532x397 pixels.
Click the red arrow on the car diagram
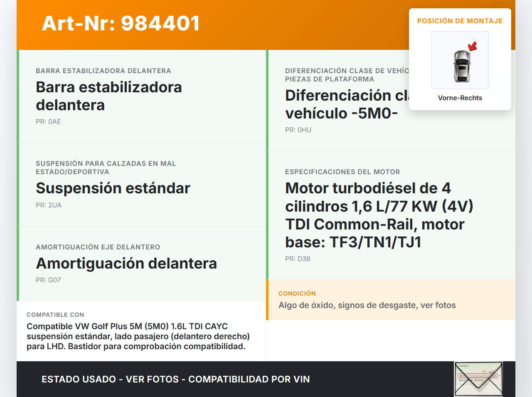pos(473,46)
